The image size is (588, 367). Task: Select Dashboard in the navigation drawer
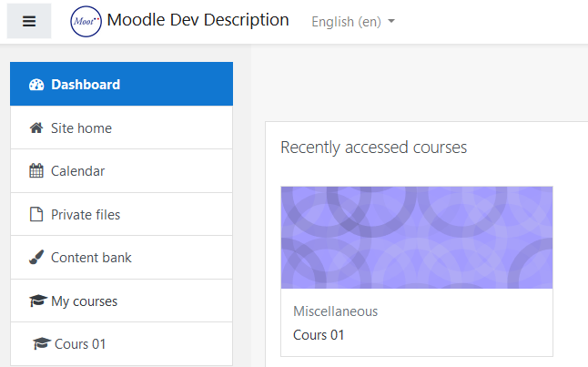121,84
